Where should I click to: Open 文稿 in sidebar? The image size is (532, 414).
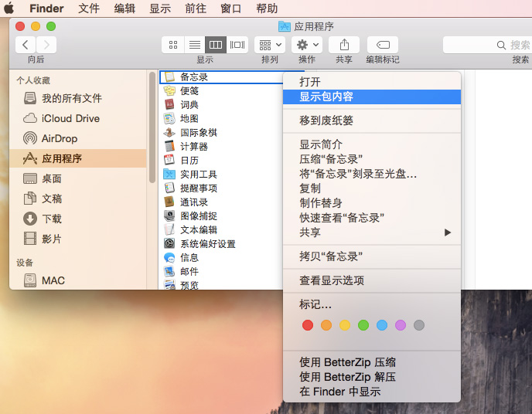tap(77, 199)
